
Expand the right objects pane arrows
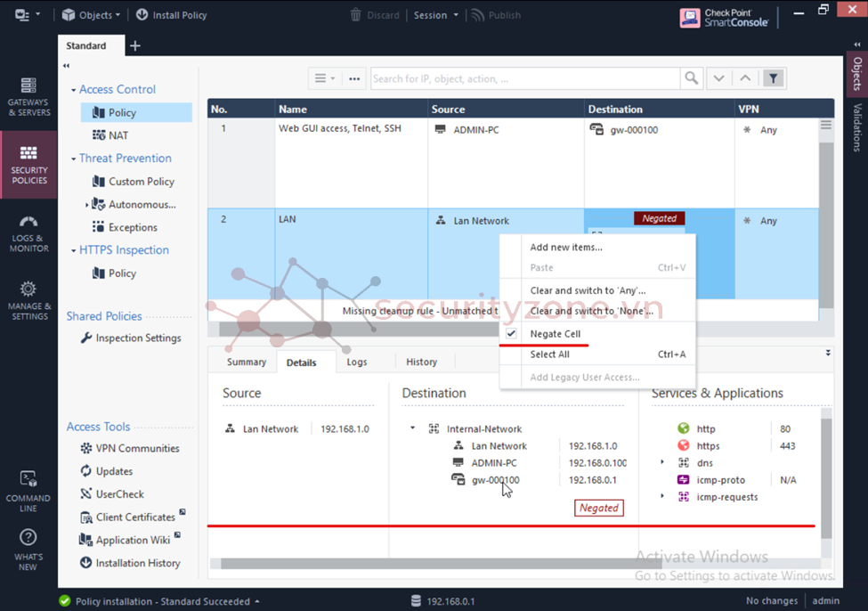tap(857, 45)
